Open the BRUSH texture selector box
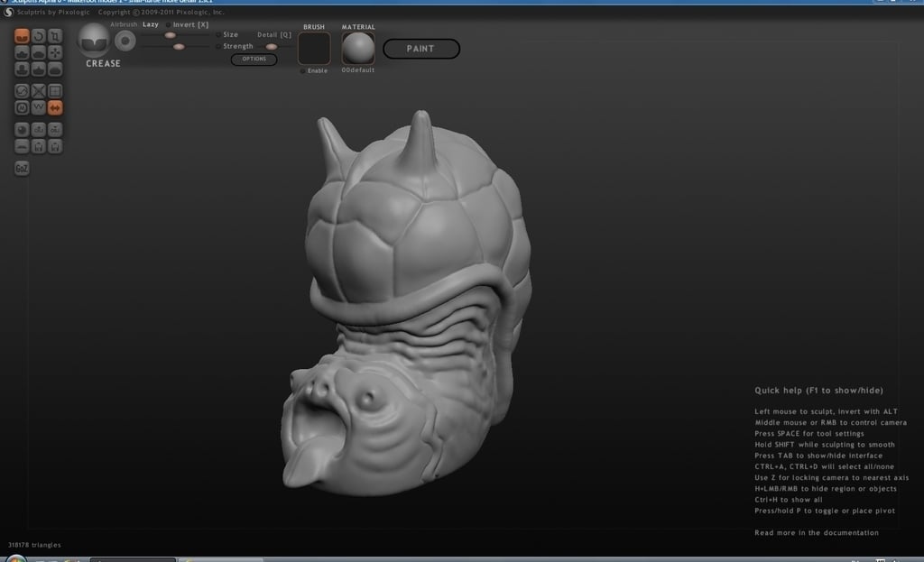 313,48
